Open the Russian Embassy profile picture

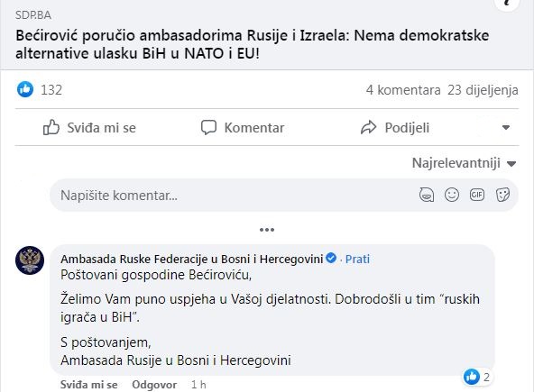(30, 260)
